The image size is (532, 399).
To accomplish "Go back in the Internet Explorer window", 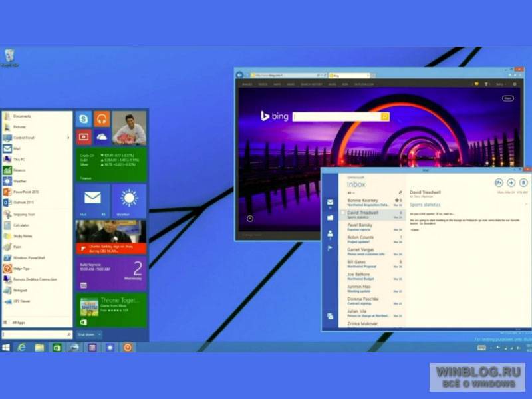I will coord(240,75).
